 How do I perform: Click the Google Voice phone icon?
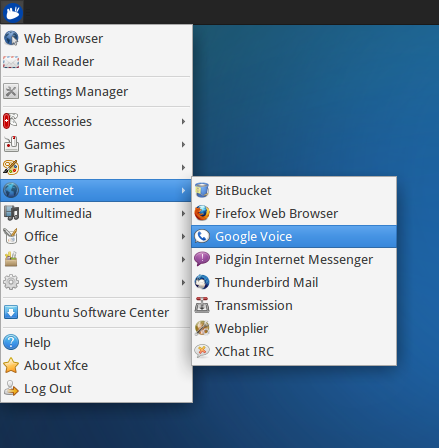click(x=202, y=236)
